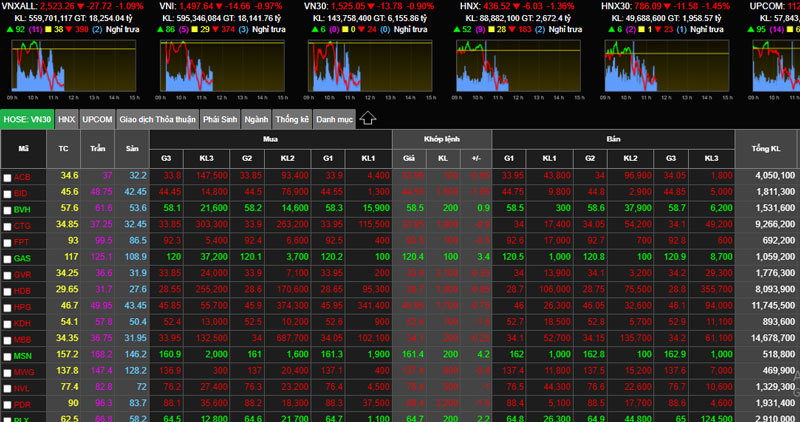Open the Giao dịch Thỏa thuận tab
This screenshot has height=422, width=800.
tap(156, 119)
